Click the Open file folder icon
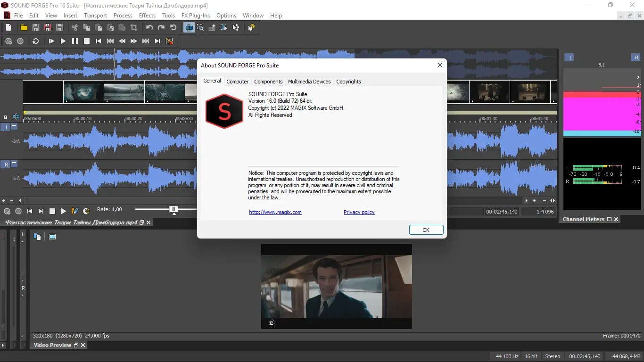Image resolution: width=644 pixels, height=362 pixels. [24, 28]
